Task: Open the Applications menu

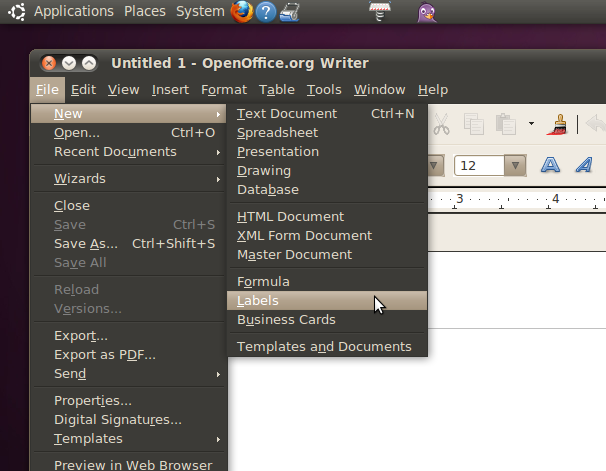Action: [74, 11]
